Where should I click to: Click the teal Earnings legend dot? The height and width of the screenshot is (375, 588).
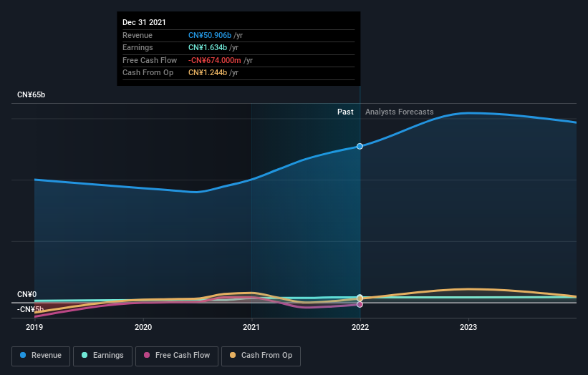tap(85, 355)
